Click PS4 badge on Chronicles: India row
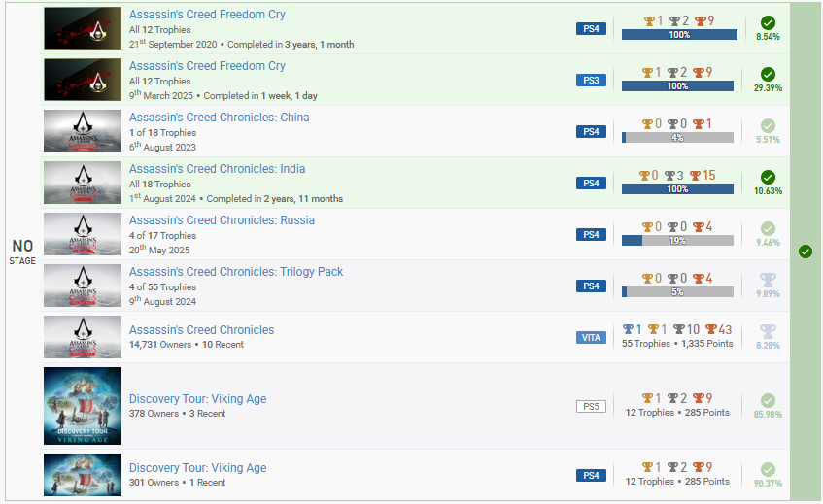 coord(591,183)
